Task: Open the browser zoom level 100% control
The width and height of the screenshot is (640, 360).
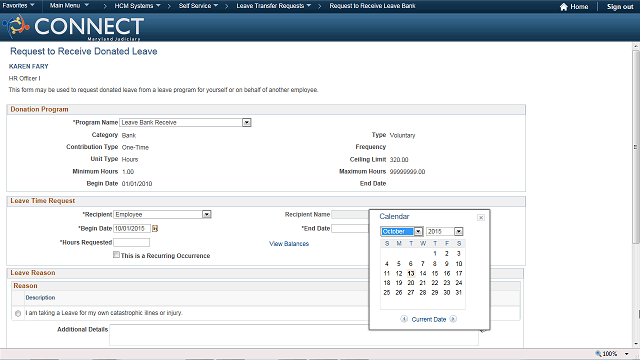Action: 606,354
